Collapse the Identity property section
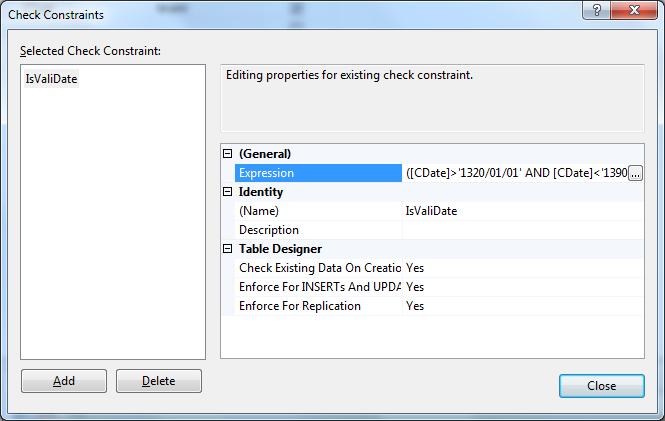665x421 pixels. [x=228, y=192]
